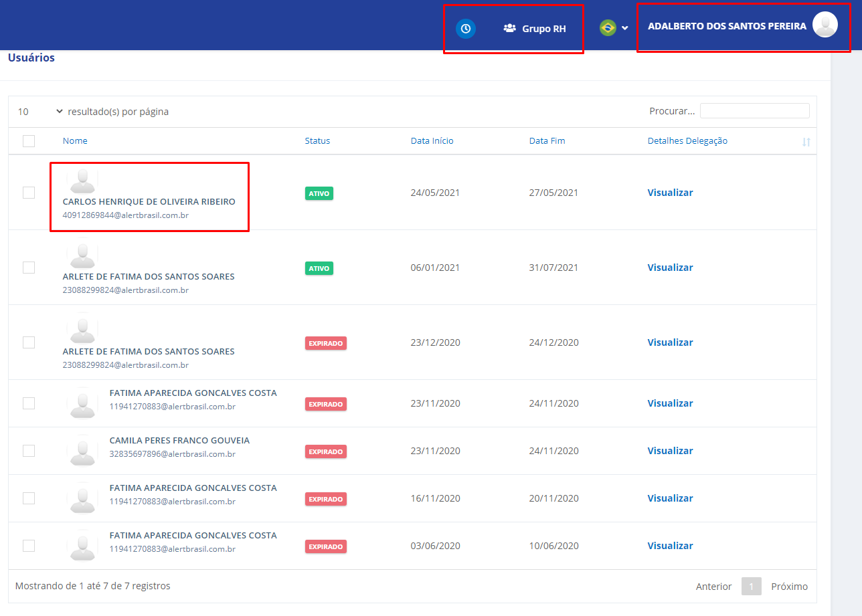Open Visualizar for Camila Peres Franco Gouveia
The height and width of the screenshot is (616, 862).
[670, 451]
